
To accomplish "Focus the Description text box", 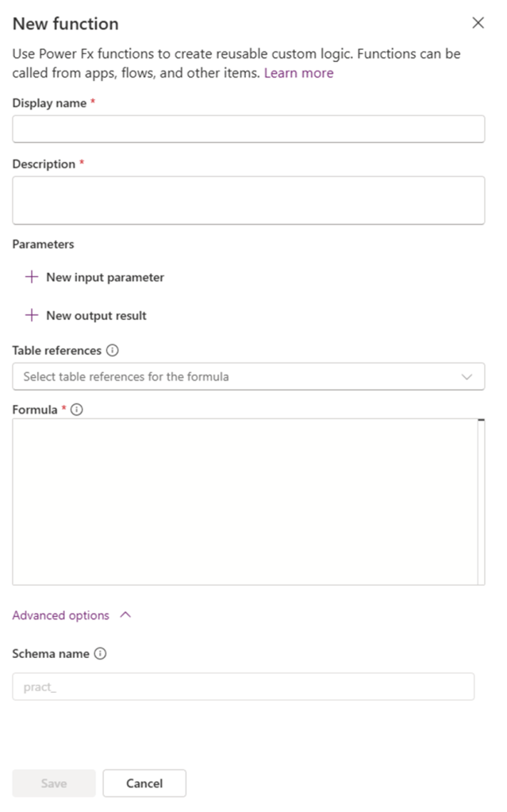I will pos(248,200).
